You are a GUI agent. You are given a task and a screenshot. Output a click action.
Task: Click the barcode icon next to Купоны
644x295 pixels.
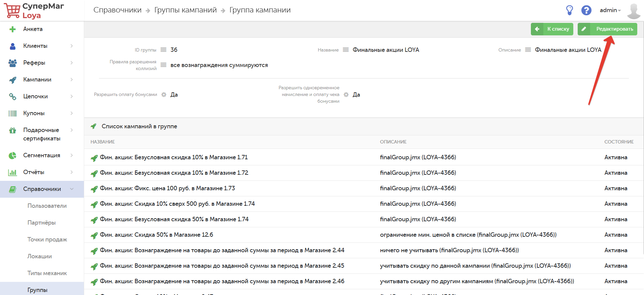tap(12, 113)
